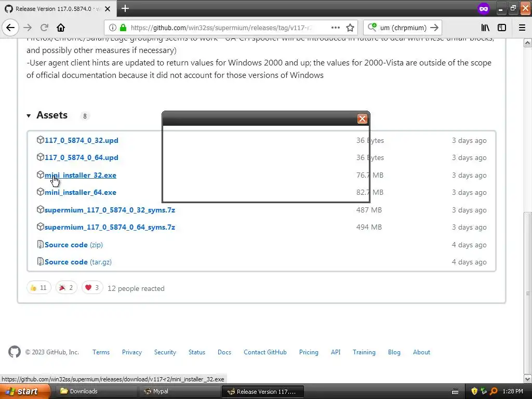This screenshot has width=532, height=399.
Task: Open the hamburger application menu
Action: coord(522,28)
